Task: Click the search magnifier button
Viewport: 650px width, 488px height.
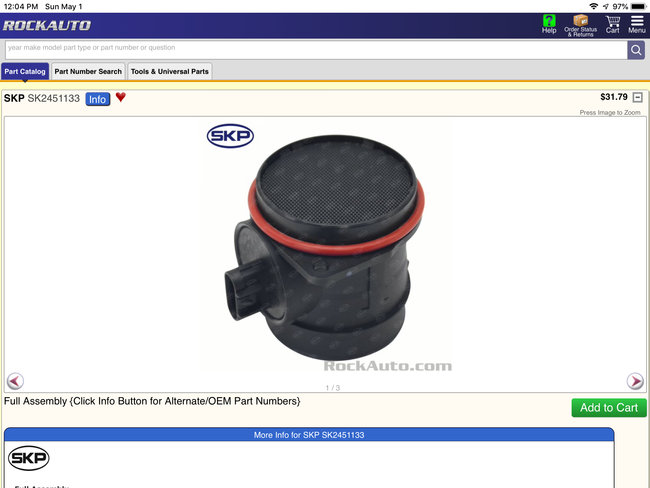Action: 636,50
